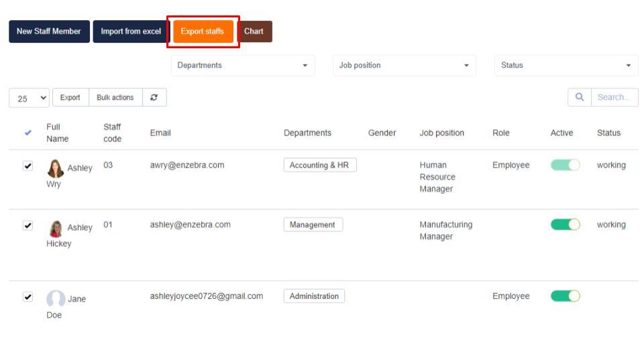
Task: Uncheck the Ashley Wry row checkbox
Action: tap(28, 166)
